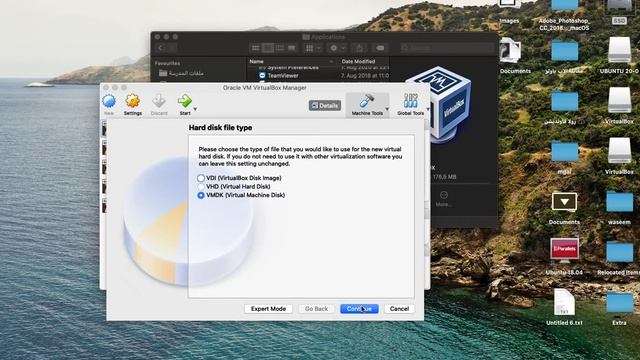The height and width of the screenshot is (360, 640).
Task: Click the Finder back navigation arrow
Action: (160, 48)
